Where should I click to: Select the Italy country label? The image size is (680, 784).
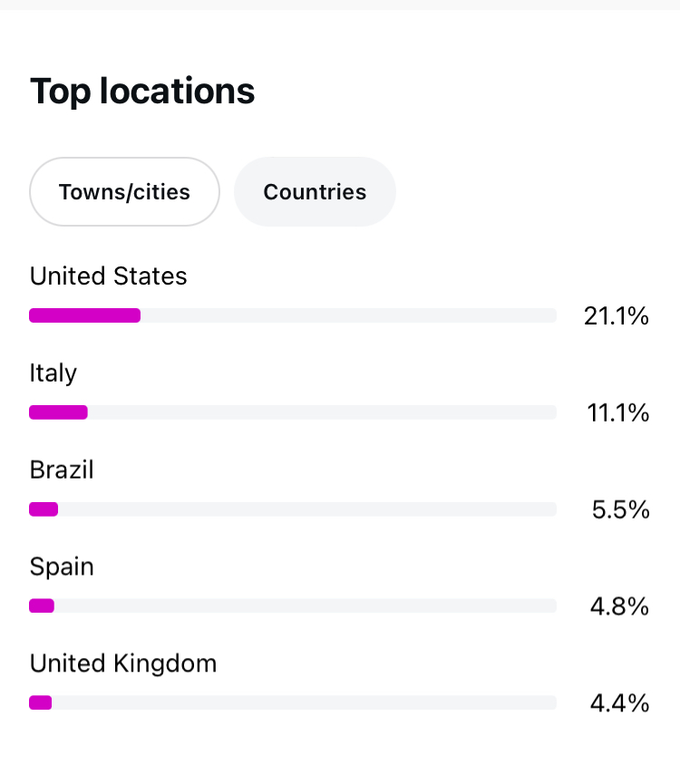(x=53, y=373)
